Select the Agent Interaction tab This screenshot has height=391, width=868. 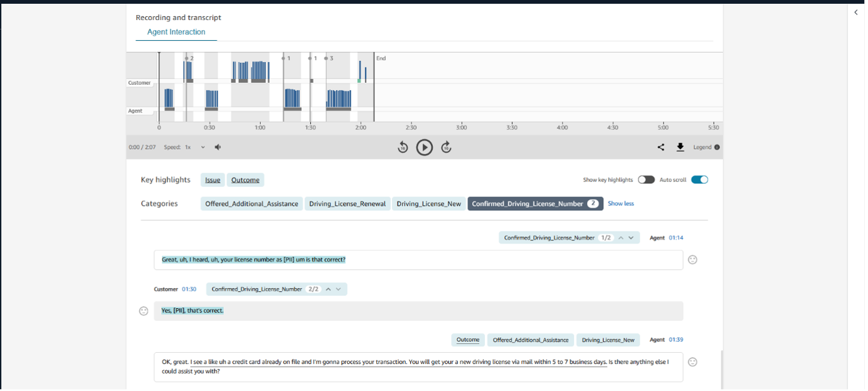(176, 32)
